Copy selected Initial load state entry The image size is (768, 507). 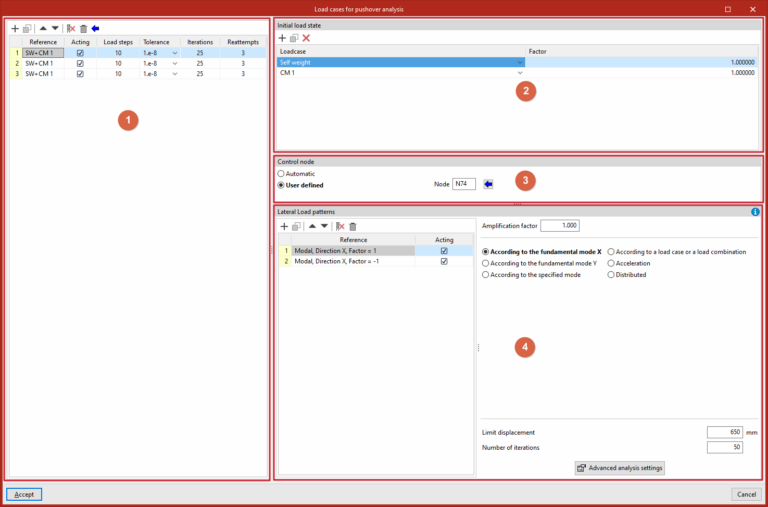(x=294, y=38)
